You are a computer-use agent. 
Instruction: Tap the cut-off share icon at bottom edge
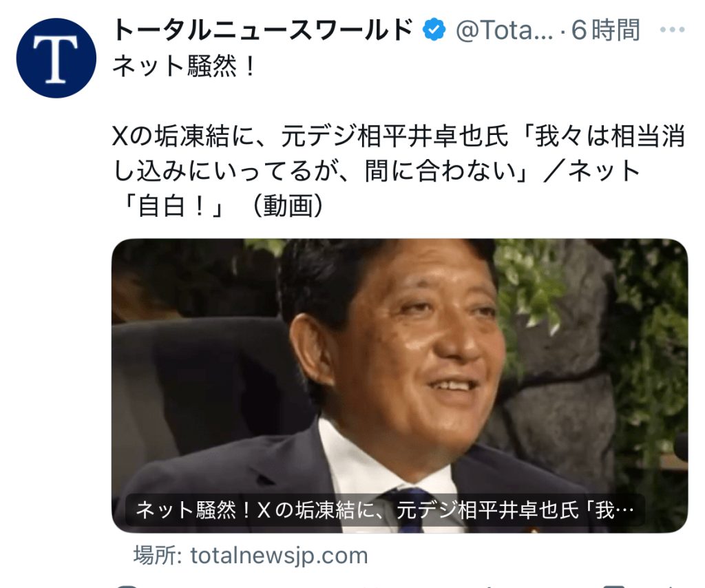(x=675, y=587)
